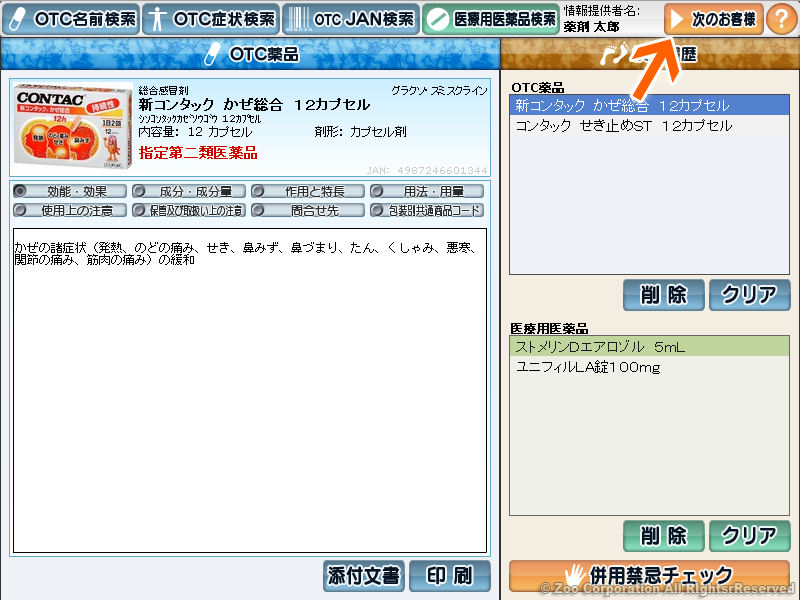The width and height of the screenshot is (800, 600).
Task: Click the グラクソ・スミスクライン manufacturer name
Action: pos(439,90)
